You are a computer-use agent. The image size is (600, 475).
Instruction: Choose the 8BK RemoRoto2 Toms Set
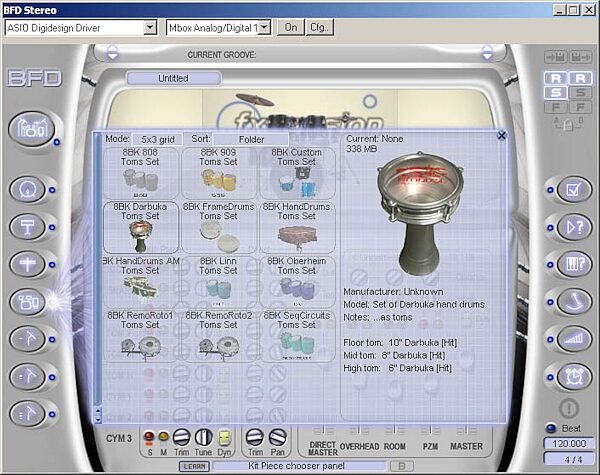(218, 336)
